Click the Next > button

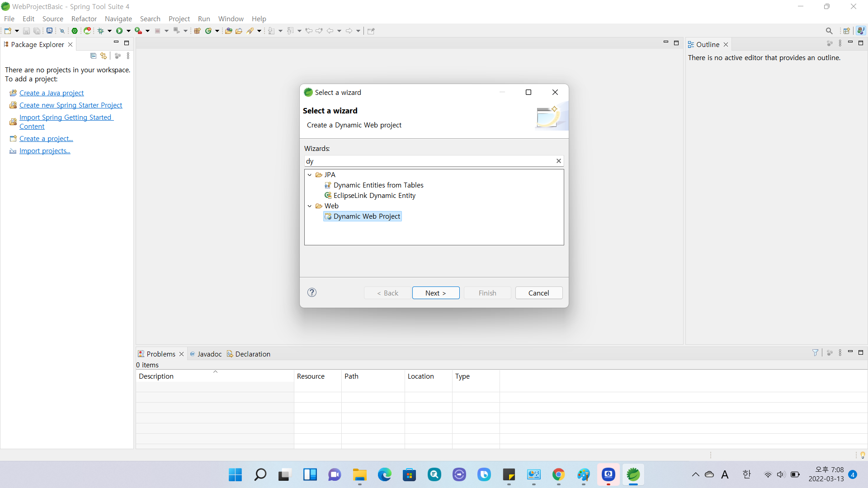pyautogui.click(x=435, y=293)
